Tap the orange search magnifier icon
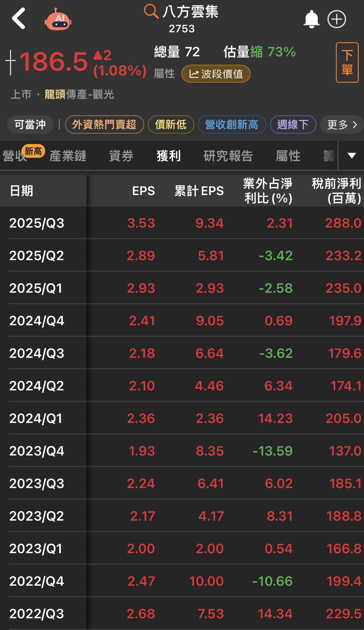 click(x=151, y=12)
